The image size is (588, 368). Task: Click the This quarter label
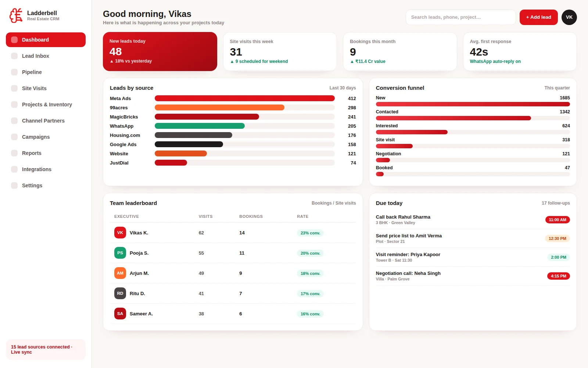click(x=557, y=88)
